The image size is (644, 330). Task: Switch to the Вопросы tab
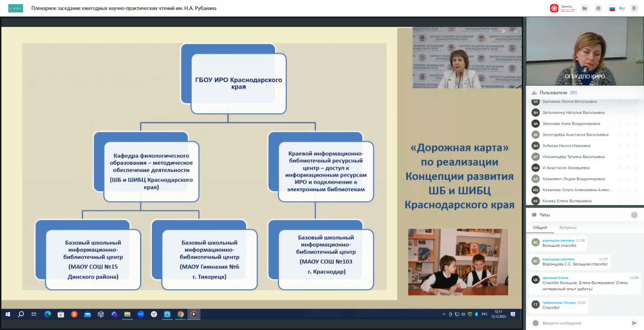[x=568, y=228]
